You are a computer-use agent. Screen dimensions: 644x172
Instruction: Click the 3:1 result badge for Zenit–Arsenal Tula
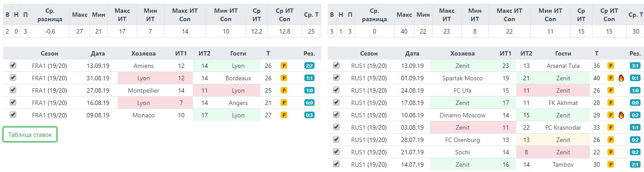pos(635,66)
